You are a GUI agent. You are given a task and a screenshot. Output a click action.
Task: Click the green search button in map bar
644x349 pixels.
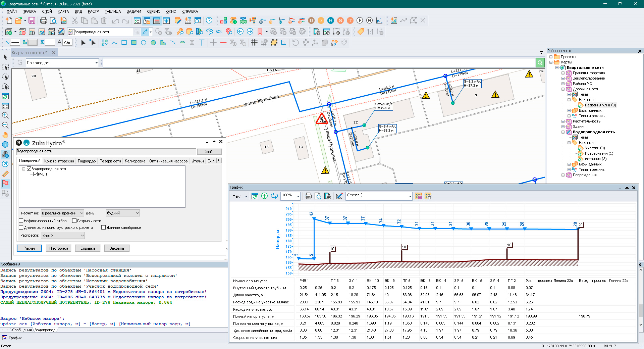coord(540,63)
